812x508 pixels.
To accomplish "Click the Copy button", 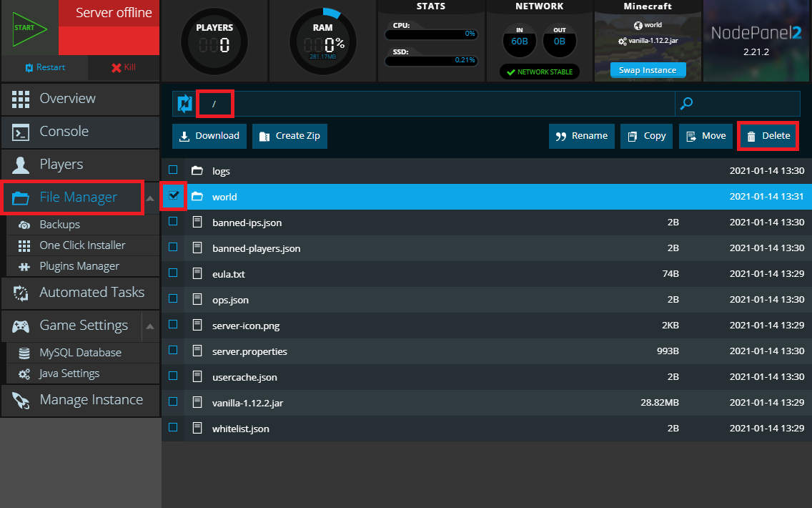I will [x=647, y=136].
